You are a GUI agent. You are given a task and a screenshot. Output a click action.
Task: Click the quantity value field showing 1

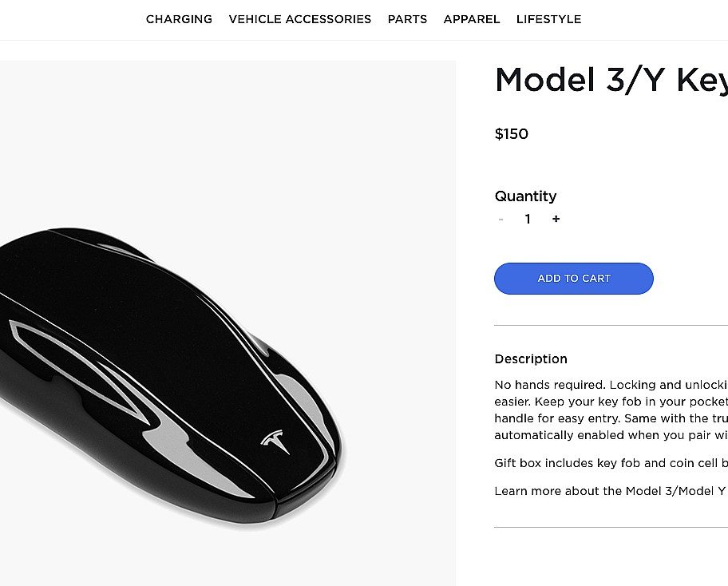click(528, 219)
